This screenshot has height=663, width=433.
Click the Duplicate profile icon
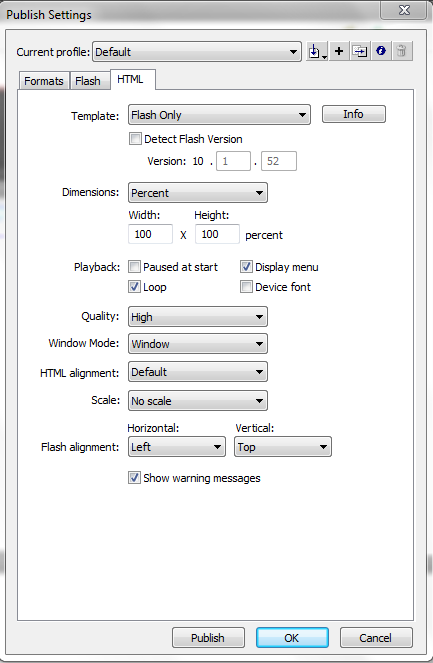[x=360, y=52]
